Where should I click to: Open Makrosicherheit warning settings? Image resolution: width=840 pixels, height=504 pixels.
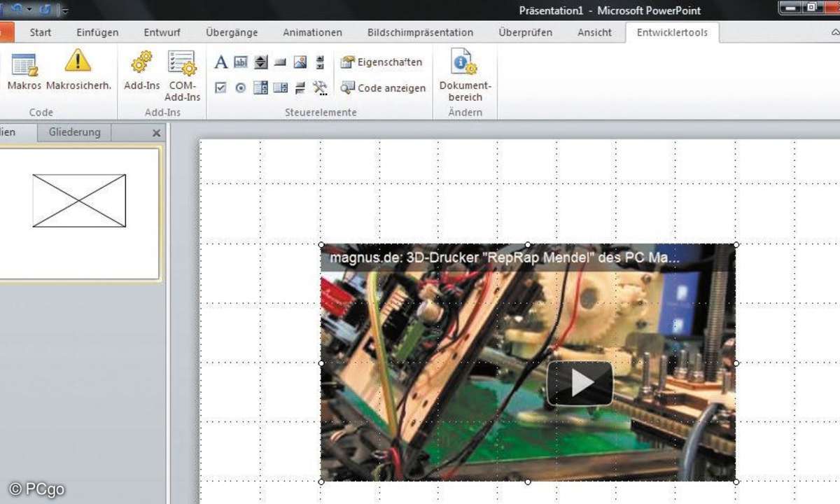78,71
